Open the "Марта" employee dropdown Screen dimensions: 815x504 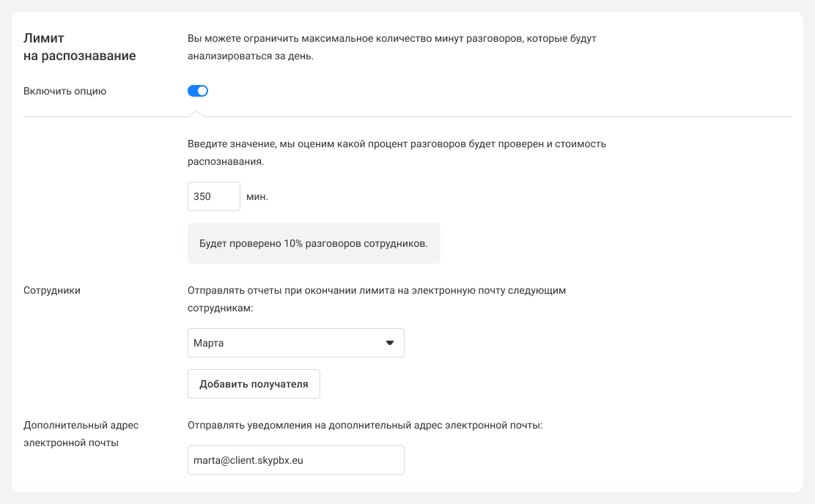295,343
